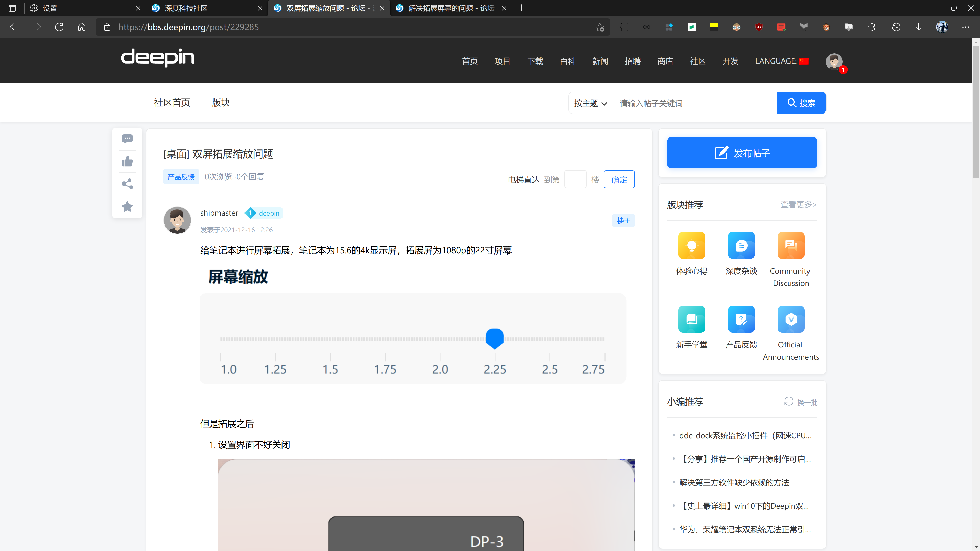The width and height of the screenshot is (980, 551).
Task: Click the browser refresh button
Action: point(59,27)
